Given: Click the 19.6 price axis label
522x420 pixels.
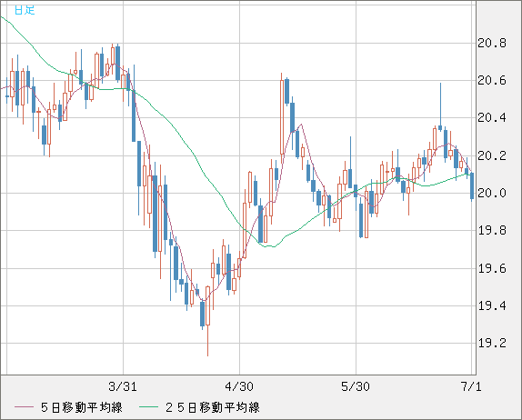Looking at the screenshot, I should pyautogui.click(x=492, y=268).
